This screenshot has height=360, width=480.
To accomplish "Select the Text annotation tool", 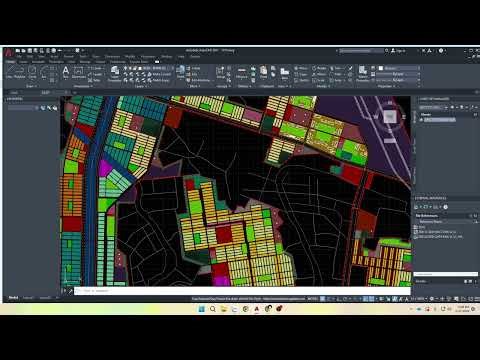I will click(66, 72).
